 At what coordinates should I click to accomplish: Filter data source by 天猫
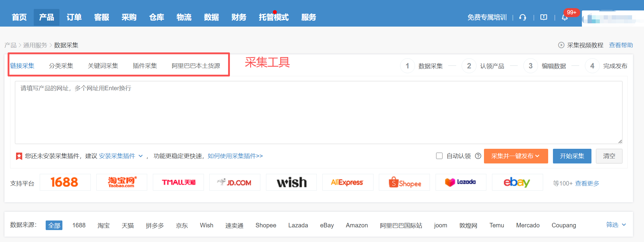(128, 225)
